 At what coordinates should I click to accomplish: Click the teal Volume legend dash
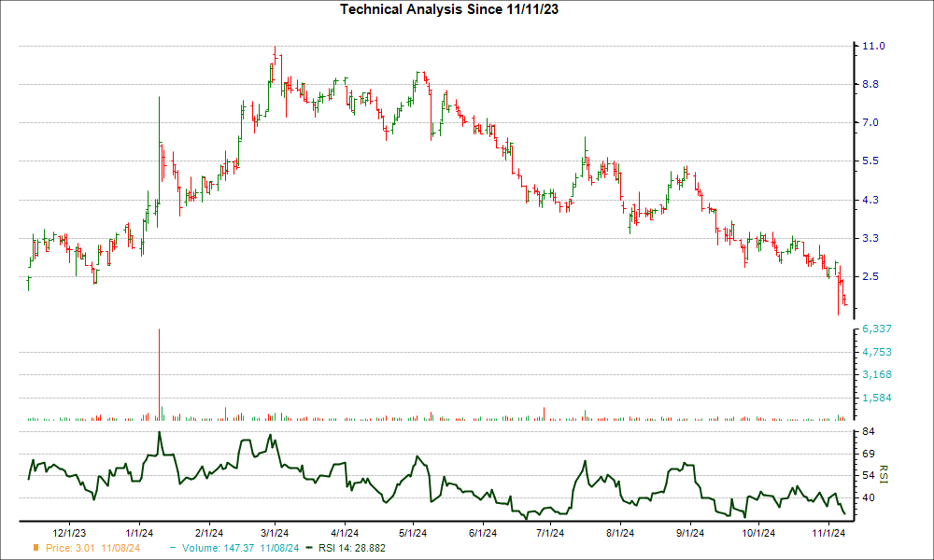(x=173, y=548)
